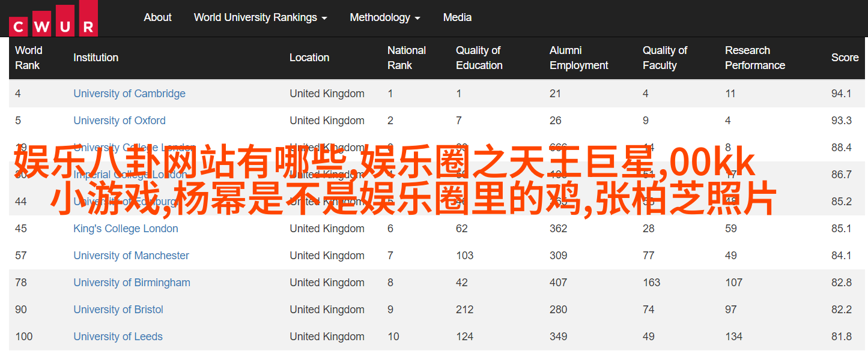
Task: Click the Institution column header
Action: (x=96, y=58)
